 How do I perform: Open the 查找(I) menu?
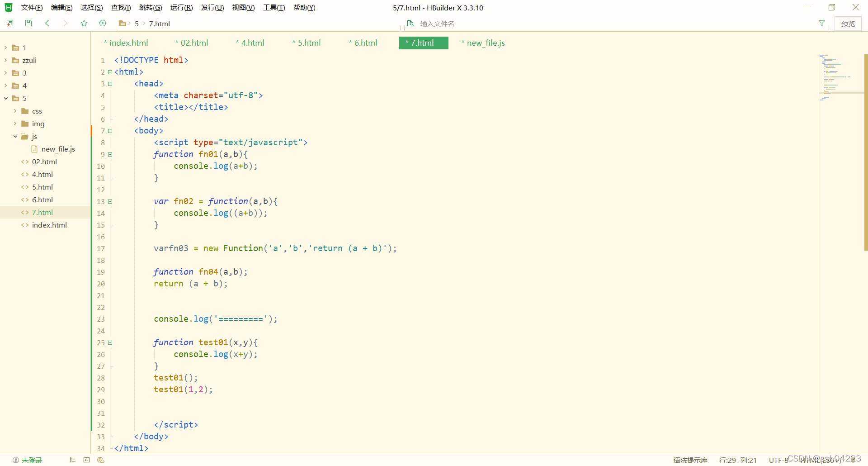121,8
